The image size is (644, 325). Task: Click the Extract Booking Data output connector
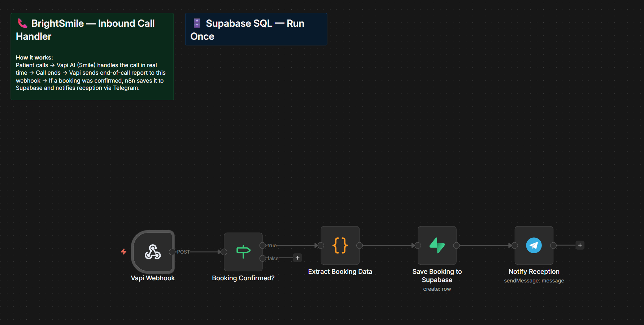[x=360, y=245]
